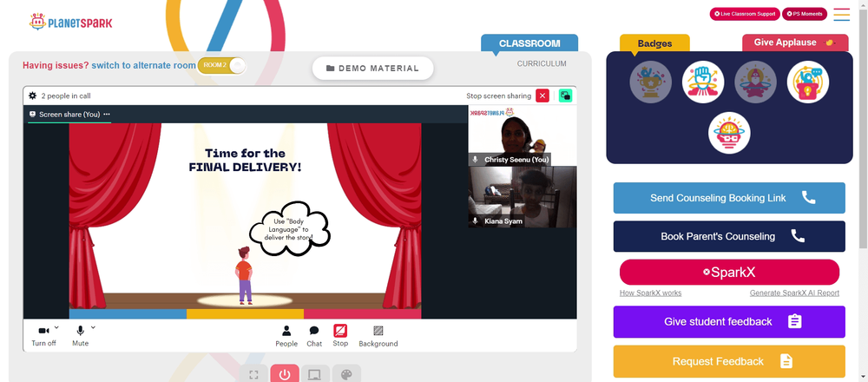Switch to the CLASSROOM tab
The image size is (868, 382).
[529, 43]
